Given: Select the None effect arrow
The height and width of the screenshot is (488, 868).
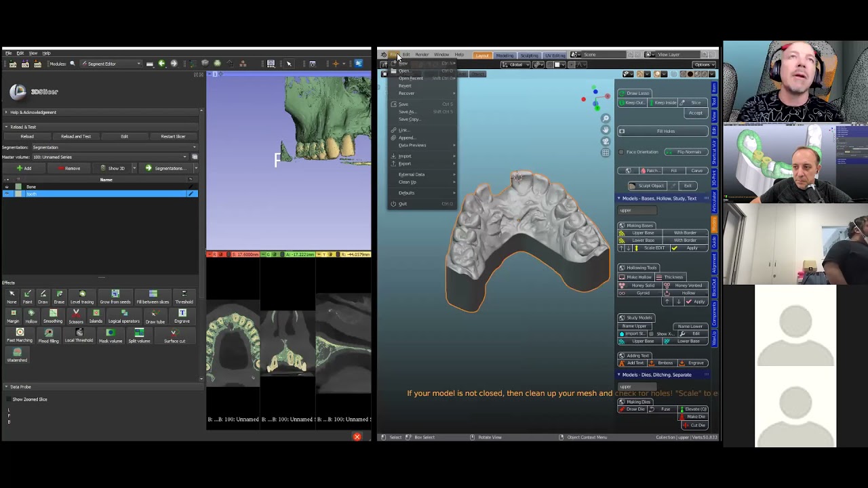Looking at the screenshot, I should (12, 296).
